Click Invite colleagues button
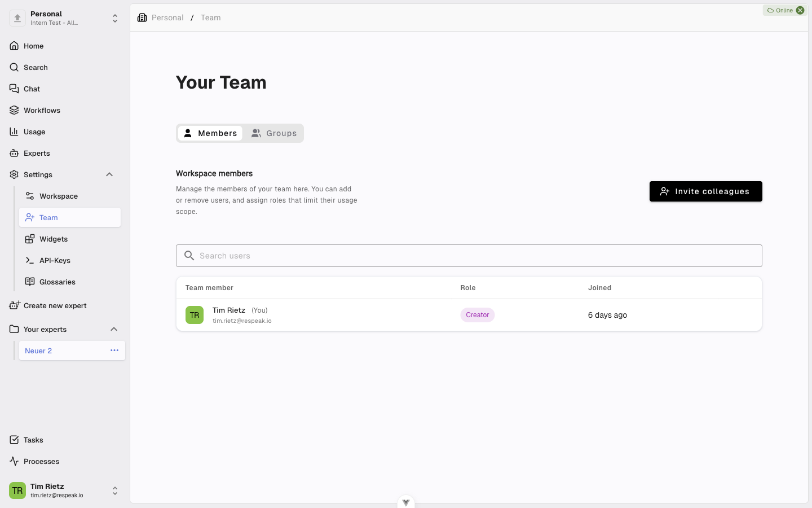This screenshot has width=812, height=508. tap(706, 191)
